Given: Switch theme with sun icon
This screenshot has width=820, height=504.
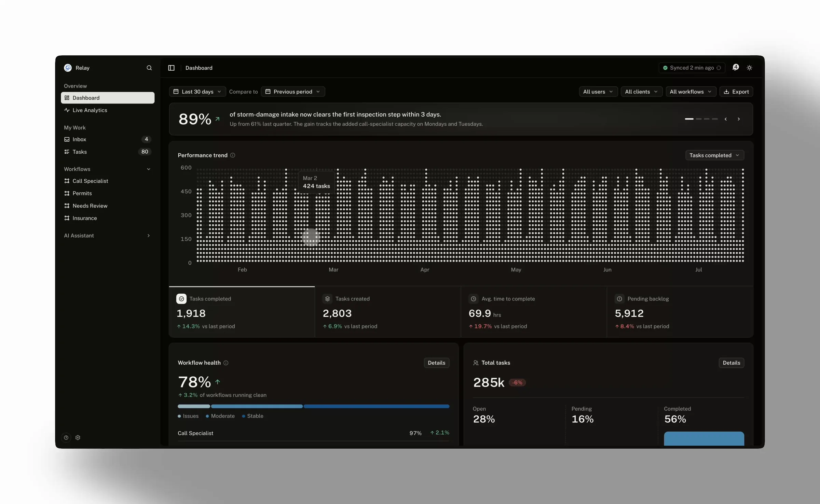Looking at the screenshot, I should (749, 68).
